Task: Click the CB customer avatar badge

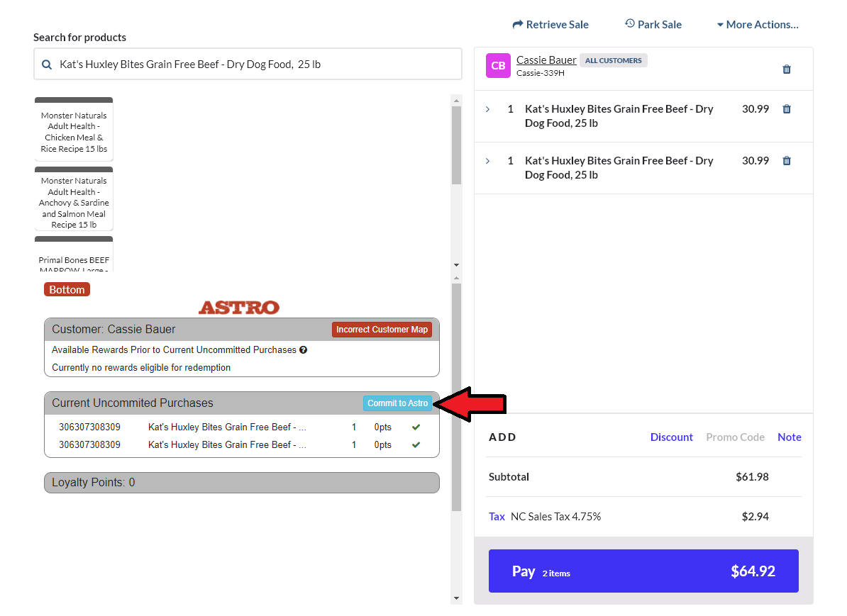Action: [498, 66]
